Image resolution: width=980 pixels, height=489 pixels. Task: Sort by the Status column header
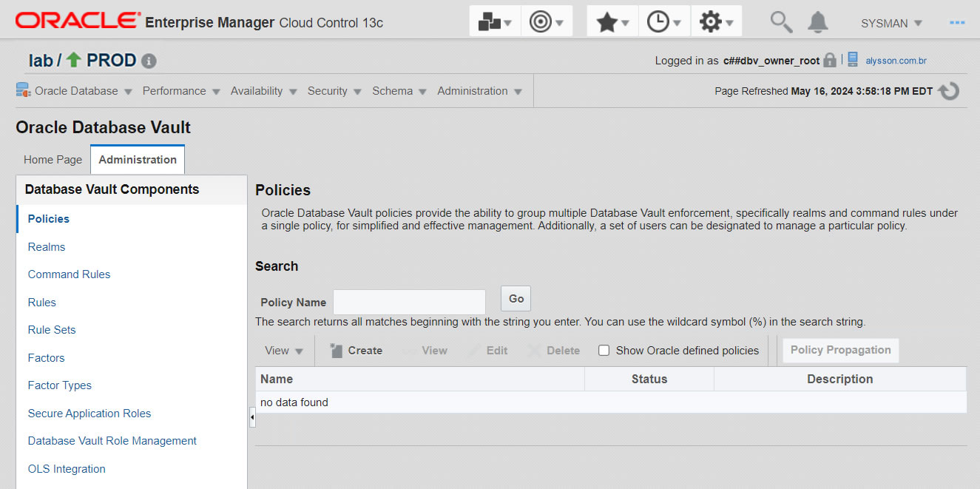click(x=649, y=380)
